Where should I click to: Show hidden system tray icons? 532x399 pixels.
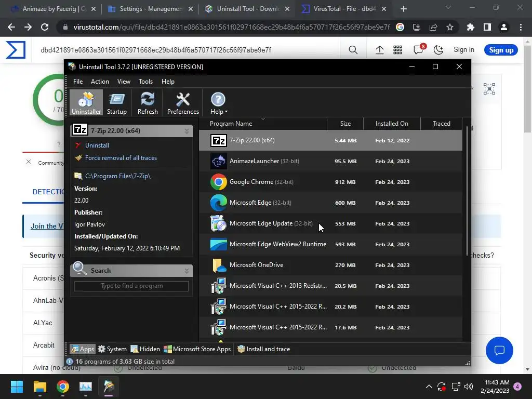pyautogui.click(x=429, y=387)
